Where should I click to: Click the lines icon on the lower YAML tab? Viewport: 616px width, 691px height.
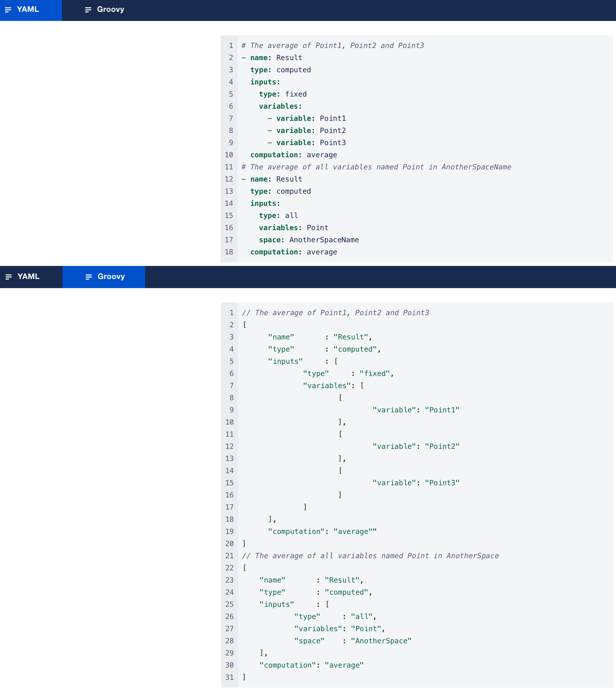9,277
